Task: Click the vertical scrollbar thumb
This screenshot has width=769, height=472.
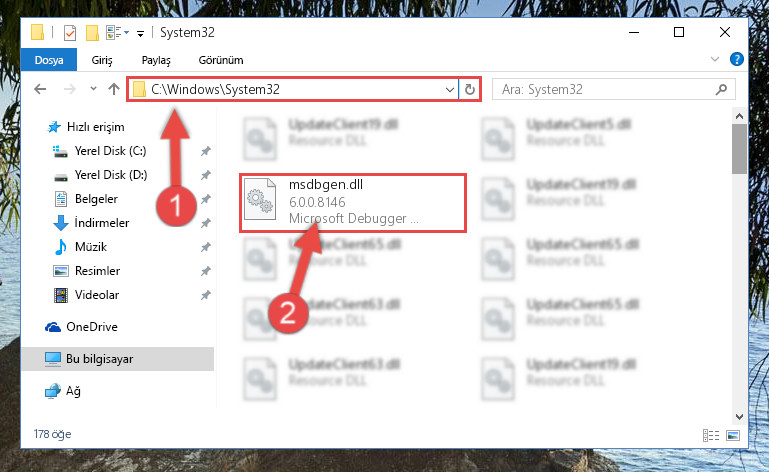Action: click(x=739, y=149)
